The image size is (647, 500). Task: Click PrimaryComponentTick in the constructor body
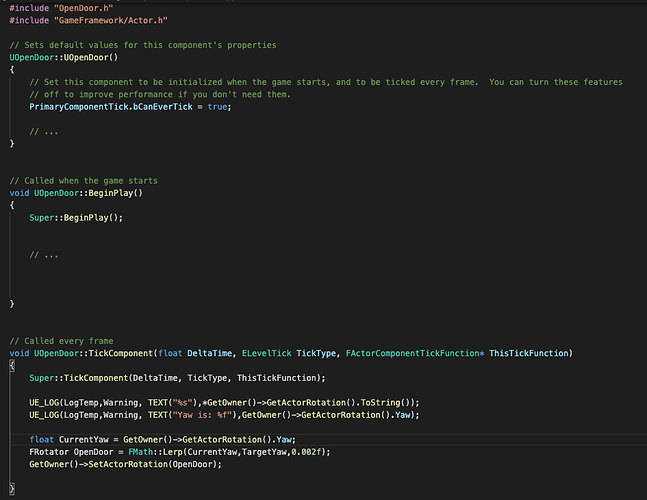pos(79,107)
